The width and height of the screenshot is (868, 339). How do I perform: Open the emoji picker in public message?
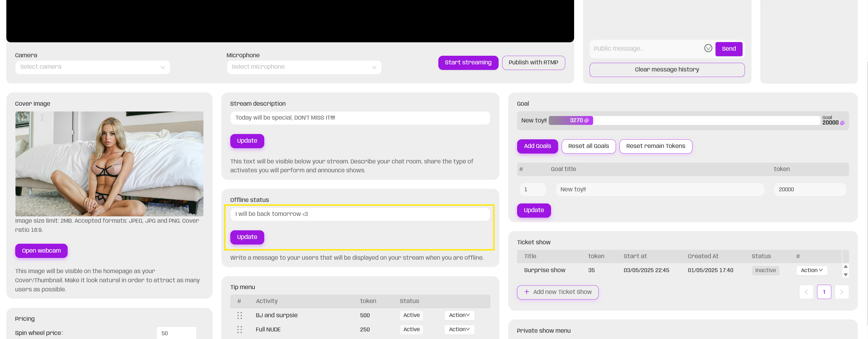coord(708,48)
